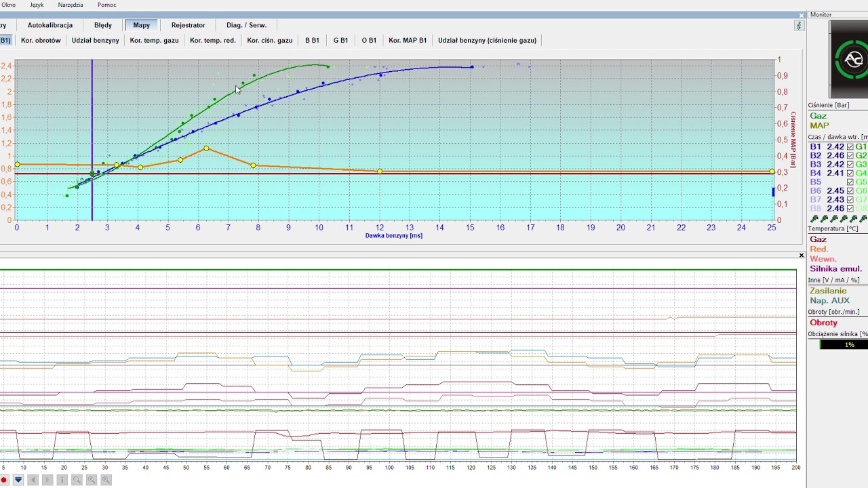
Task: Open the blue down-arrow recorder menu
Action: [x=18, y=480]
